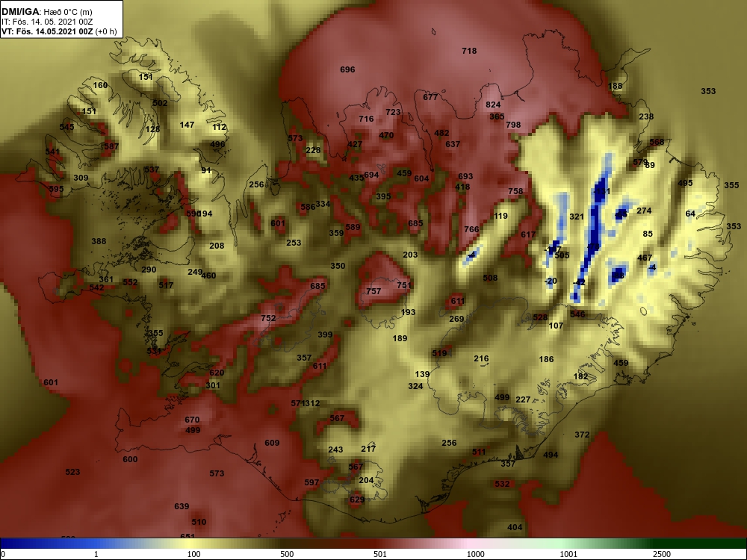Click the map value 427
Viewport: 747px width, 560px height.
point(354,144)
